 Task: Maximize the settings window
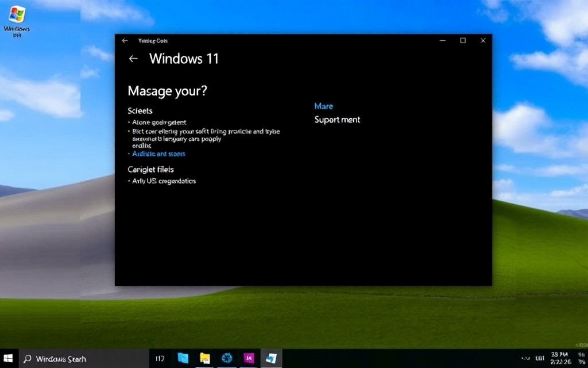(463, 41)
